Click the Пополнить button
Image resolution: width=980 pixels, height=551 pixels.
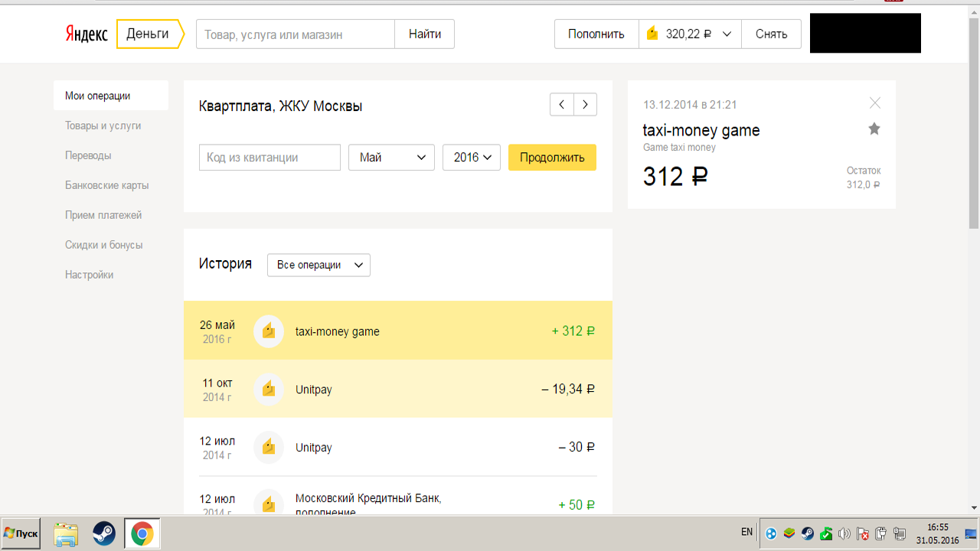[596, 34]
